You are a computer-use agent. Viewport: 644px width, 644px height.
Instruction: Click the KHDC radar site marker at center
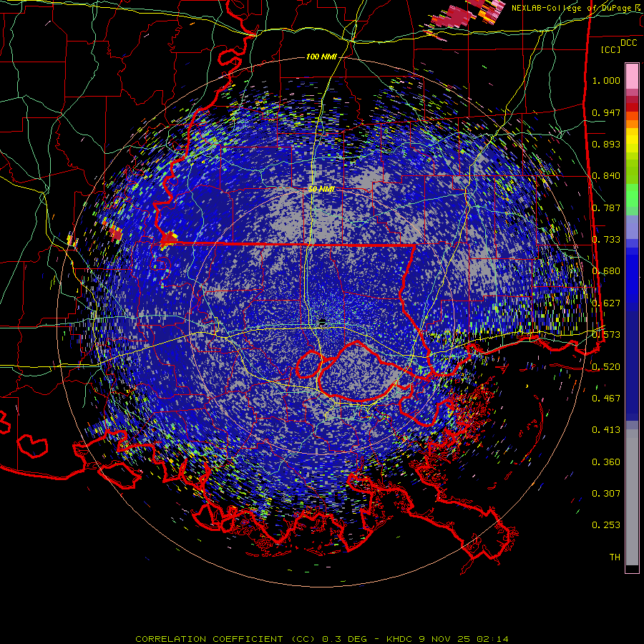(x=322, y=321)
